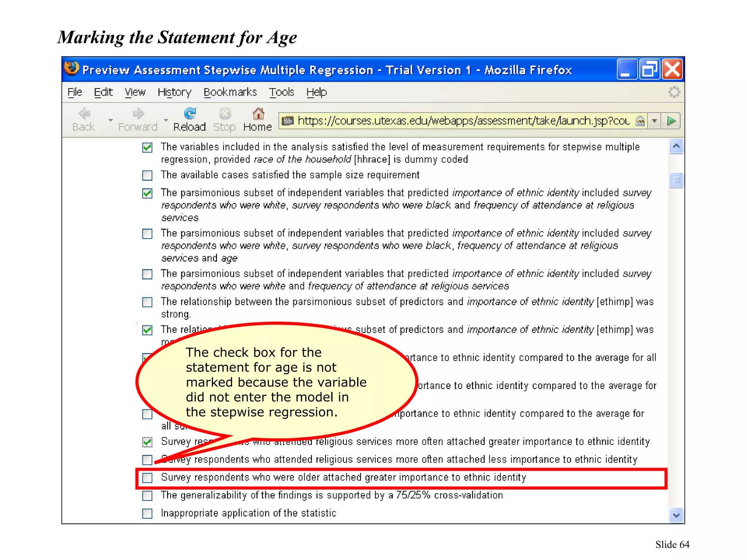The image size is (747, 560).
Task: Uncheck level of measurement requirements checkbox
Action: [147, 148]
